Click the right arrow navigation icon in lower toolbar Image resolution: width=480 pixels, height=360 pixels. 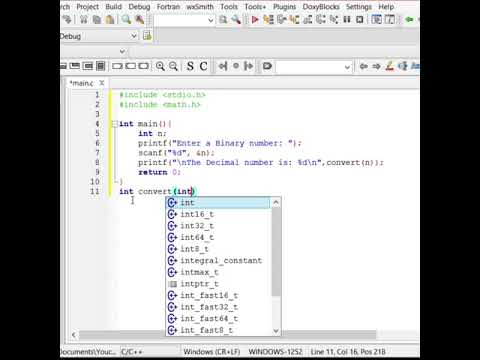click(x=376, y=66)
